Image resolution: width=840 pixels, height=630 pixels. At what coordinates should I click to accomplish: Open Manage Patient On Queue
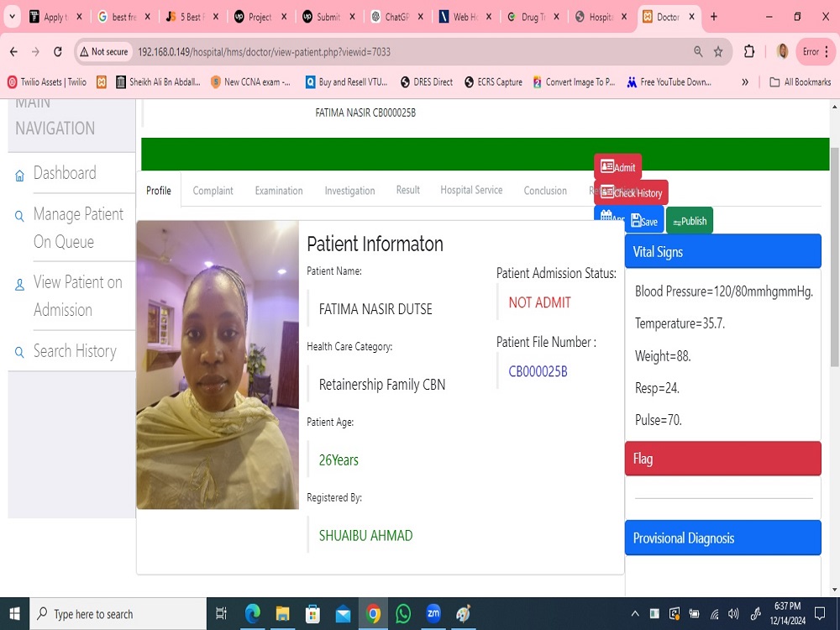click(78, 228)
